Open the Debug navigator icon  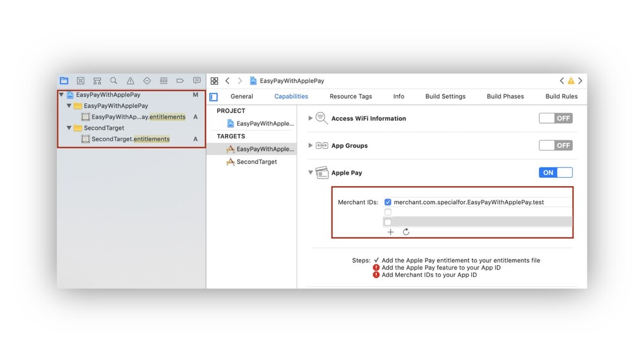[164, 81]
